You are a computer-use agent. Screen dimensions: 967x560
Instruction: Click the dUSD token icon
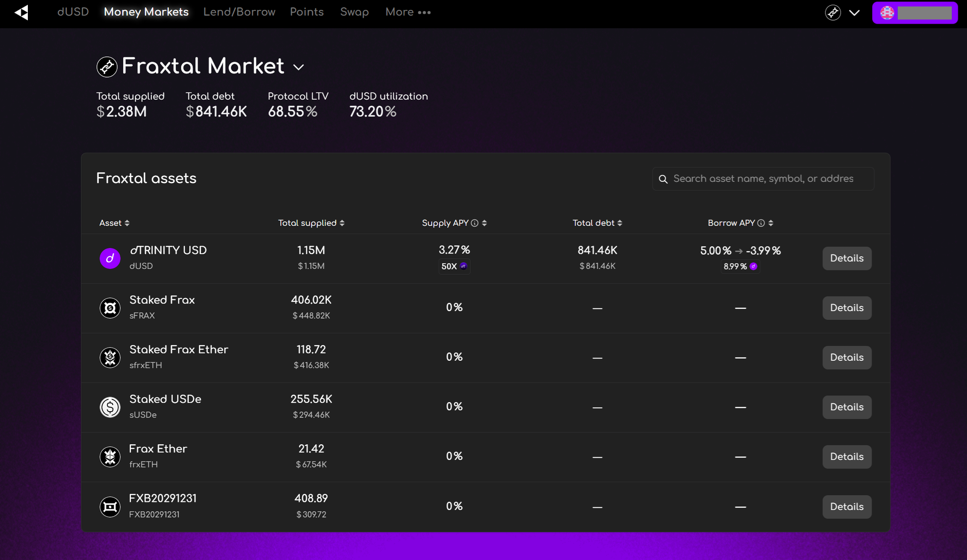click(110, 258)
